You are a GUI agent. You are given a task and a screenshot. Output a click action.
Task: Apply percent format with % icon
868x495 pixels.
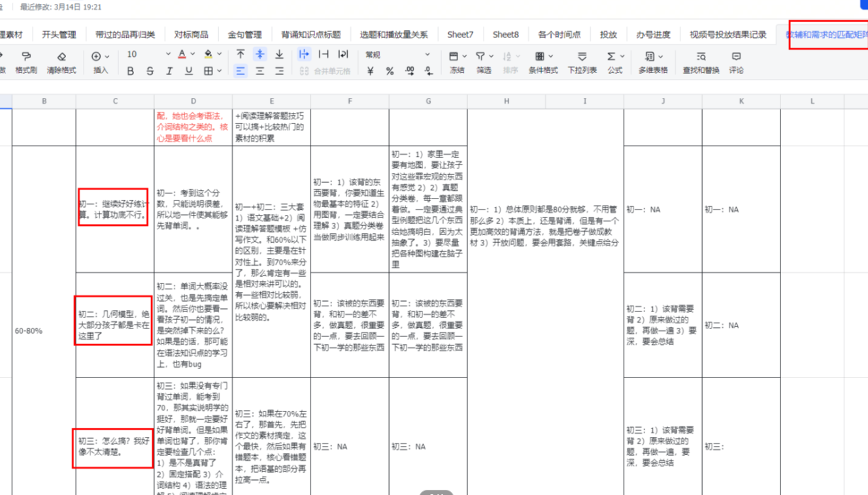click(x=390, y=71)
